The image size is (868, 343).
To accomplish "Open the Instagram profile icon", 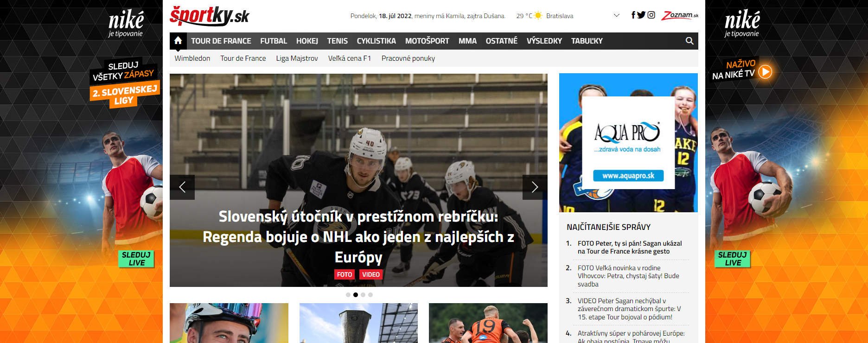I will click(651, 15).
